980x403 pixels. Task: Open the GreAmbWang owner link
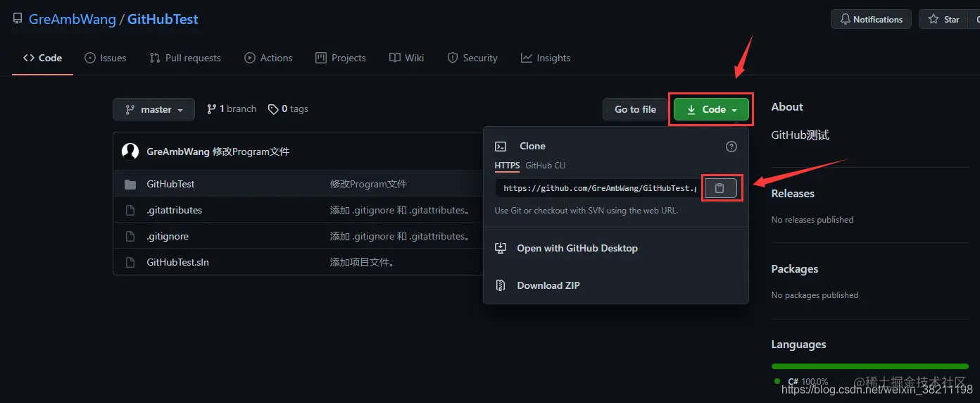(x=73, y=19)
